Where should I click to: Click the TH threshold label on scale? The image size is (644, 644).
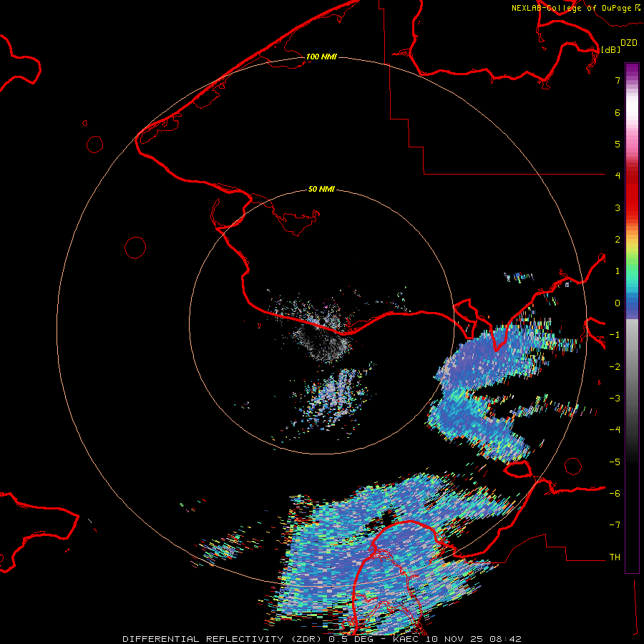615,557
